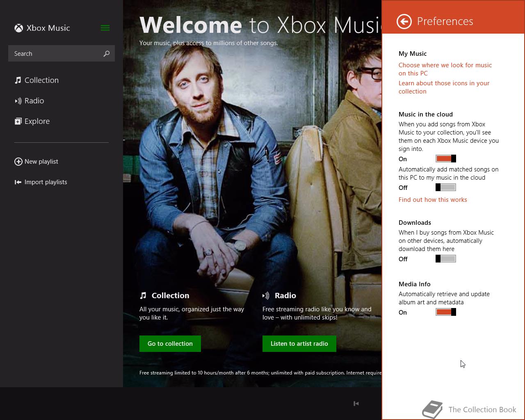Open Learn about those icons link

[444, 87]
